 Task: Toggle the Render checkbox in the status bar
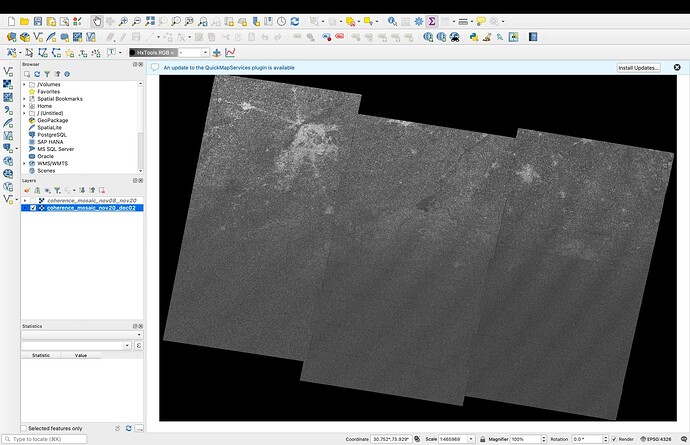tap(614, 439)
